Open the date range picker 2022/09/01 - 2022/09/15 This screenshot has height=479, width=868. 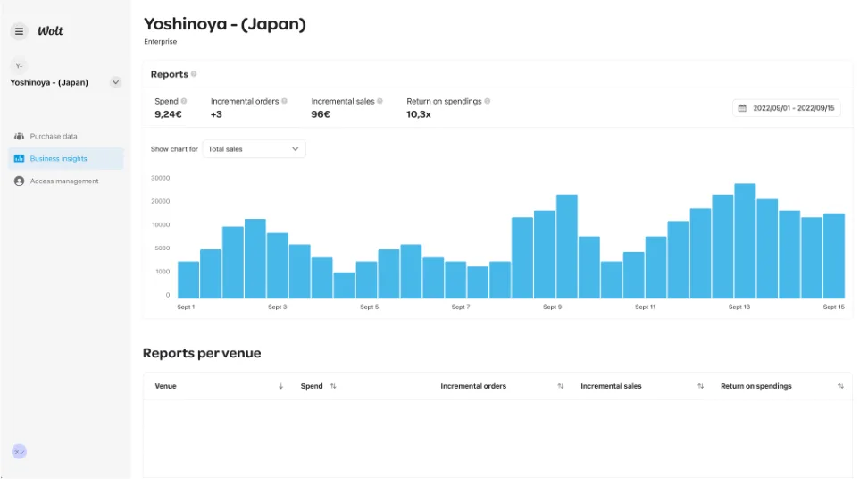point(786,108)
